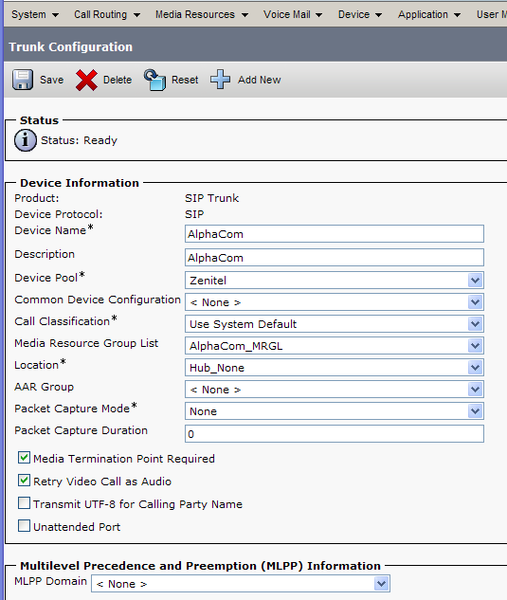Open the AAR Group dropdown
This screenshot has height=600, width=507.
tap(334, 389)
